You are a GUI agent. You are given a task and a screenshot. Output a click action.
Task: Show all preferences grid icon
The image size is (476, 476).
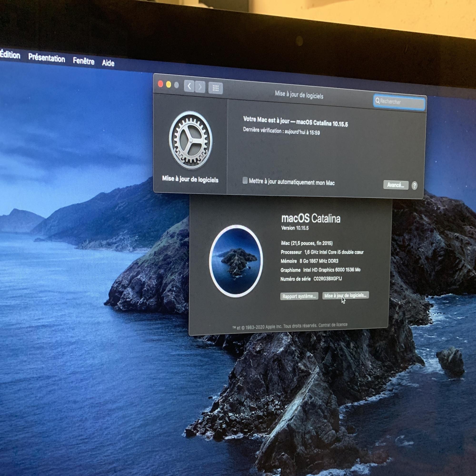216,88
